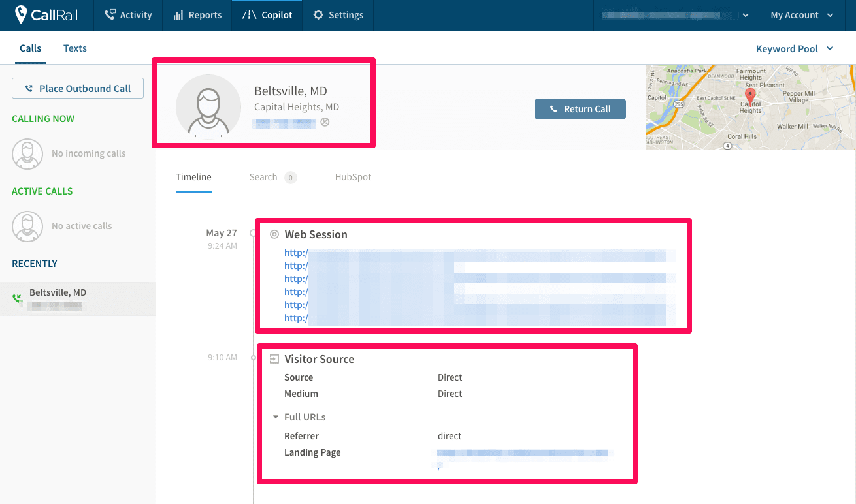Click the Web Session target icon

(x=274, y=234)
